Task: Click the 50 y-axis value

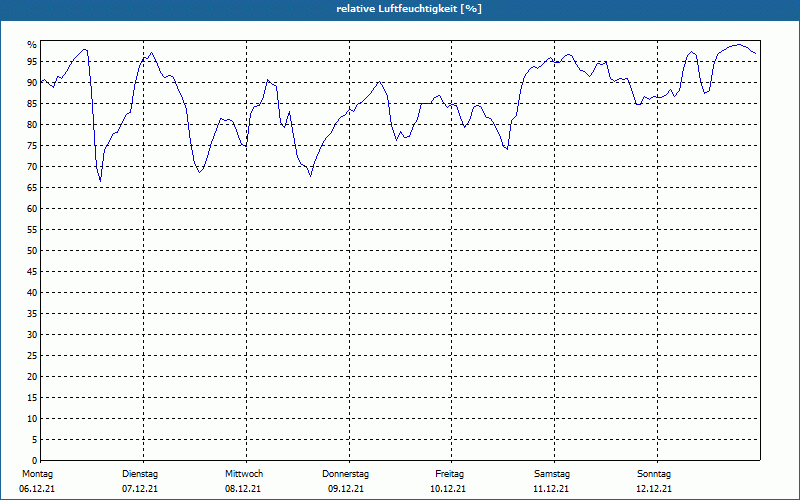Action: point(32,251)
